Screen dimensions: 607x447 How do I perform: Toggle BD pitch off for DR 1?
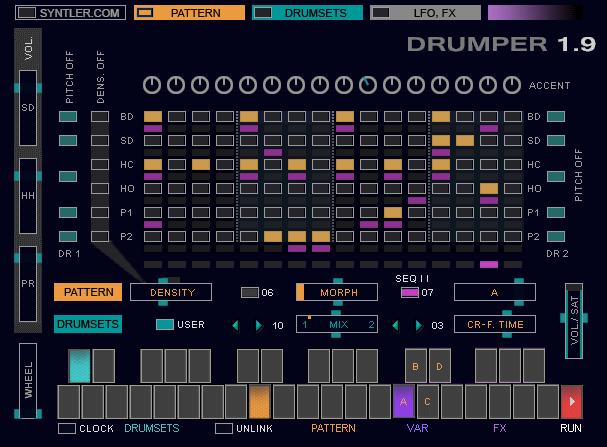(x=68, y=116)
